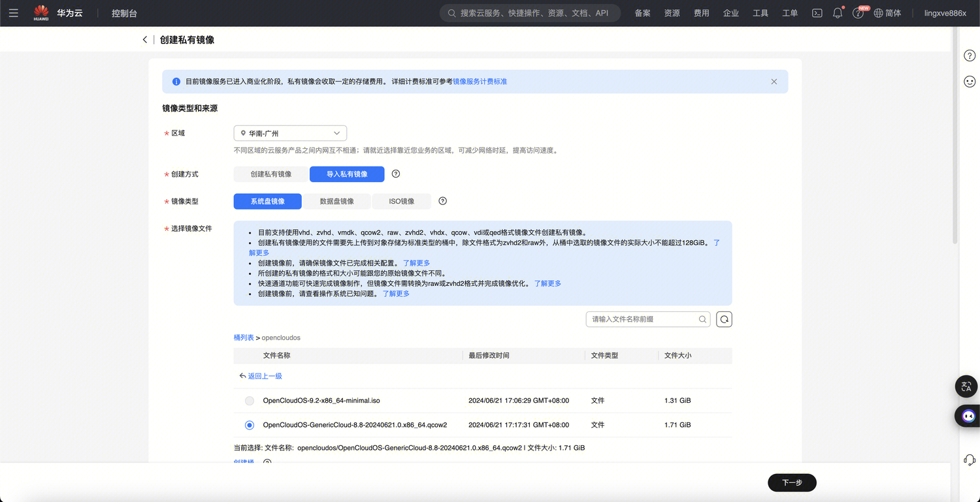Click the info icon in the notice banner

(176, 82)
